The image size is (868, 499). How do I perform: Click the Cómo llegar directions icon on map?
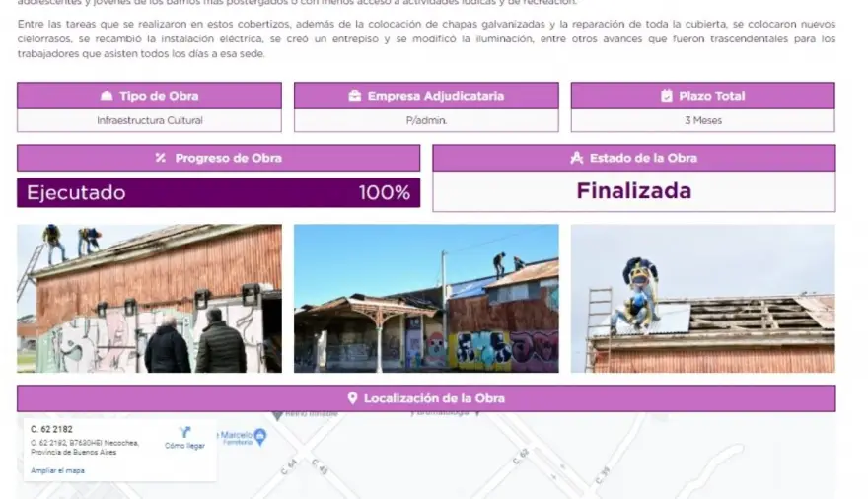[184, 432]
